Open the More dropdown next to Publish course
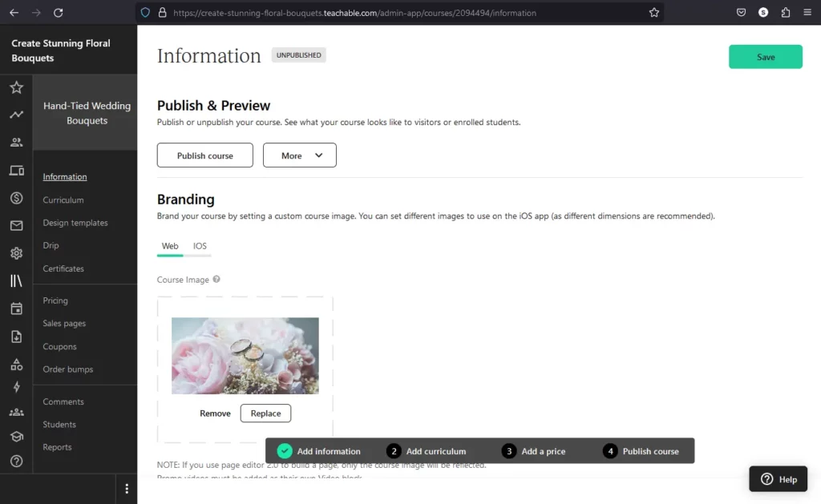821x504 pixels. pyautogui.click(x=299, y=155)
